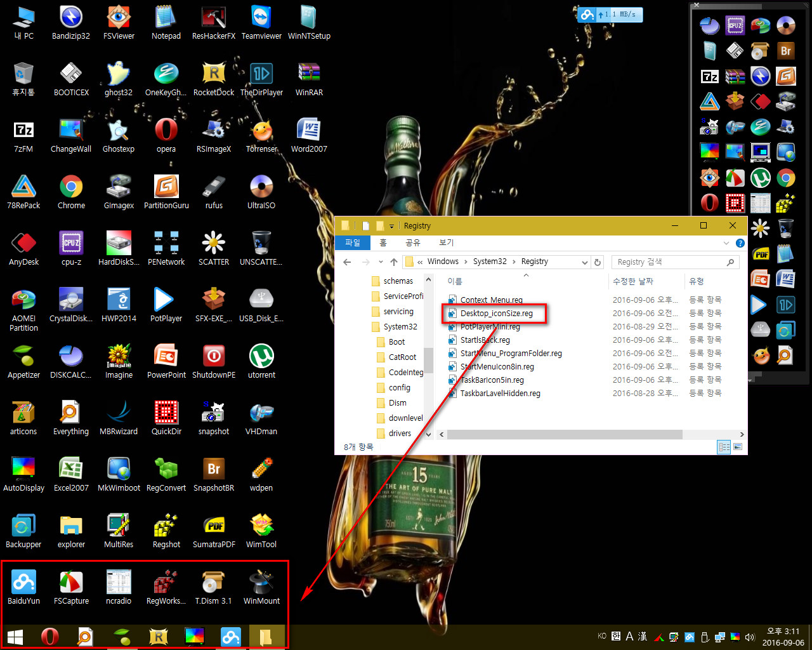The height and width of the screenshot is (650, 812).
Task: Click the cpu-z desktop icon
Action: (71, 249)
